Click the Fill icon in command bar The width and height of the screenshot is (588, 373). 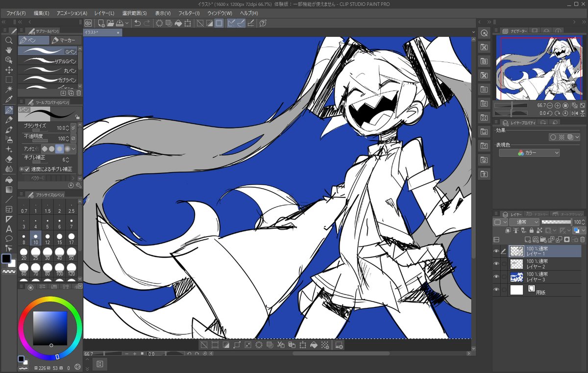click(x=178, y=23)
